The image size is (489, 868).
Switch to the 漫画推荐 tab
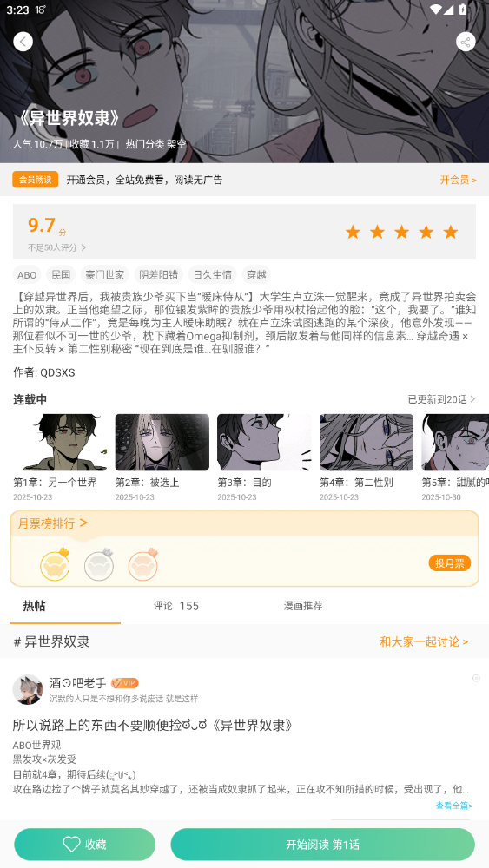[303, 606]
